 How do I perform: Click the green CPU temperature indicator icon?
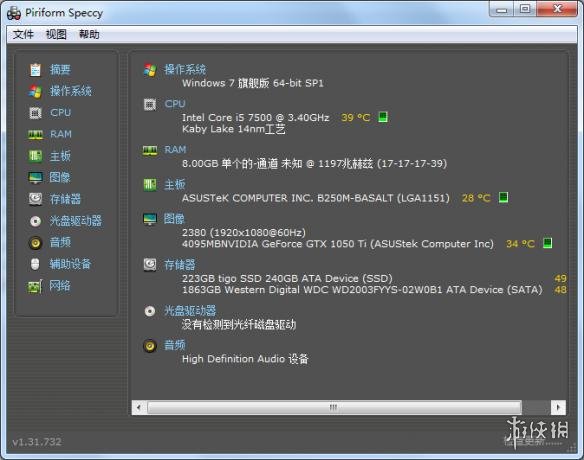pyautogui.click(x=383, y=117)
